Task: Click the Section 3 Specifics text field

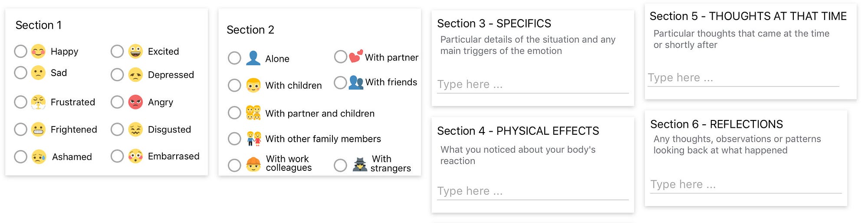Action: pos(533,84)
